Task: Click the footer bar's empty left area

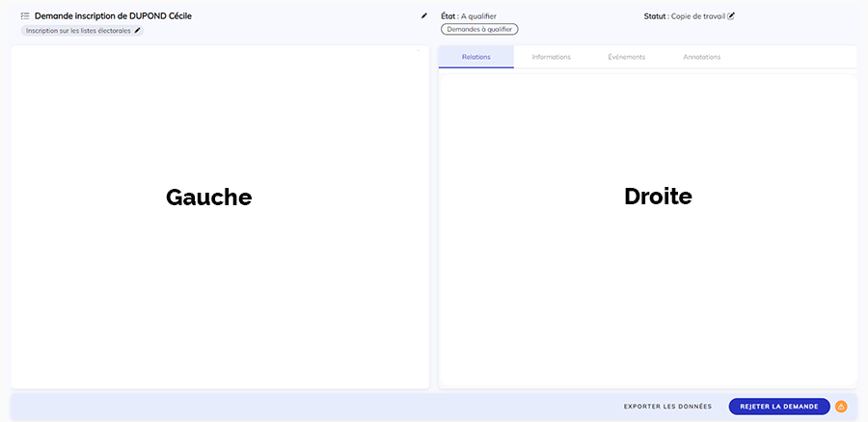Action: [289, 407]
